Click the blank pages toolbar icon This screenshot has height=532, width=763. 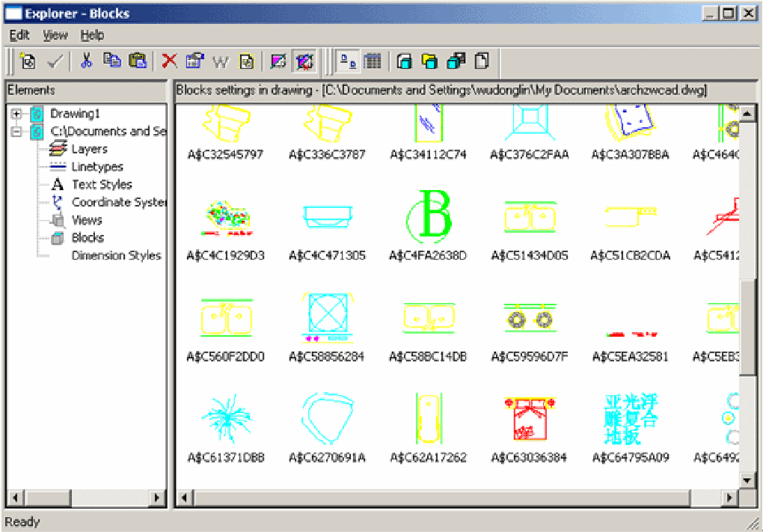pyautogui.click(x=482, y=61)
